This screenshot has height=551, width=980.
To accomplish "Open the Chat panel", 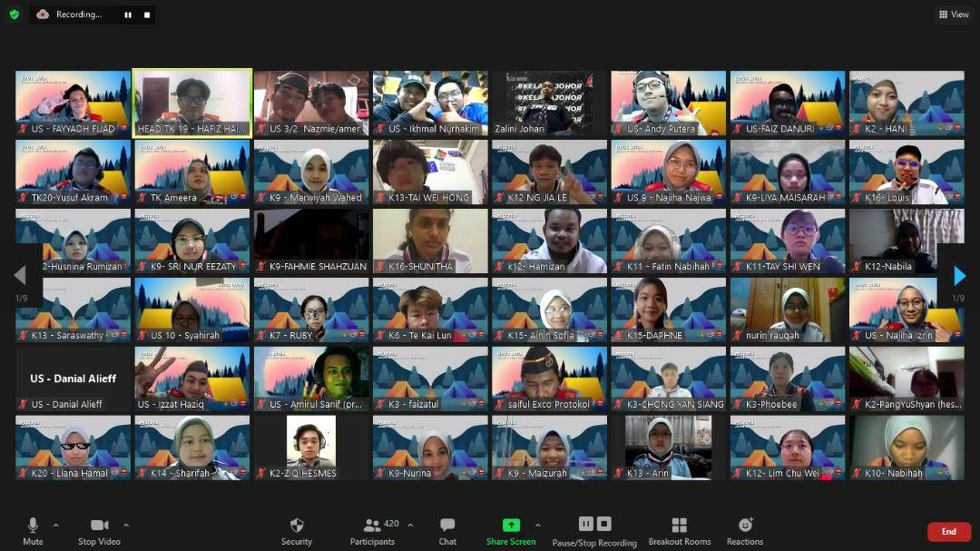I will coord(447,531).
